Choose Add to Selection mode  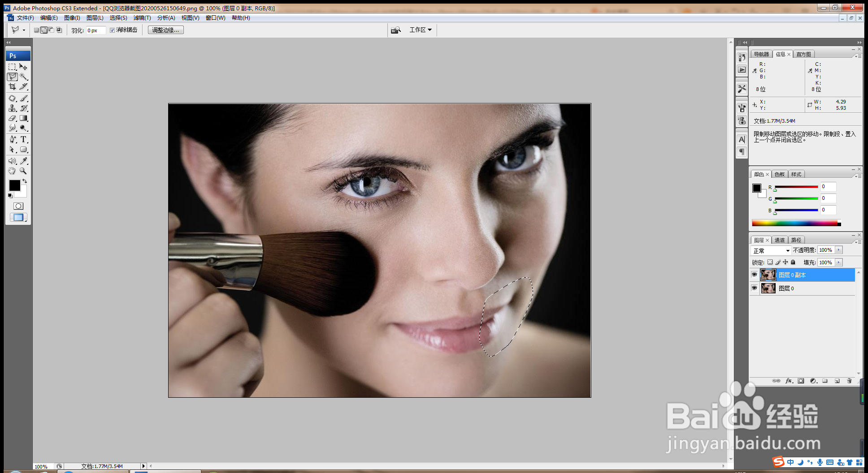(44, 30)
